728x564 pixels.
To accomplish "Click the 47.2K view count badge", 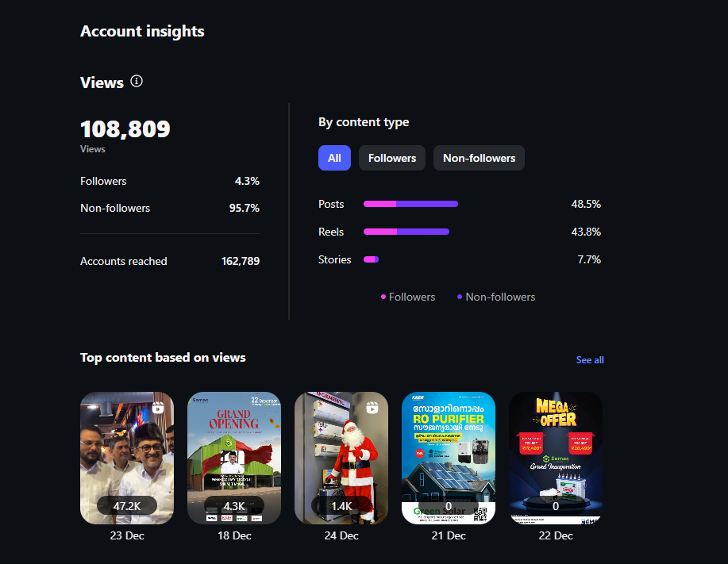I will point(127,506).
